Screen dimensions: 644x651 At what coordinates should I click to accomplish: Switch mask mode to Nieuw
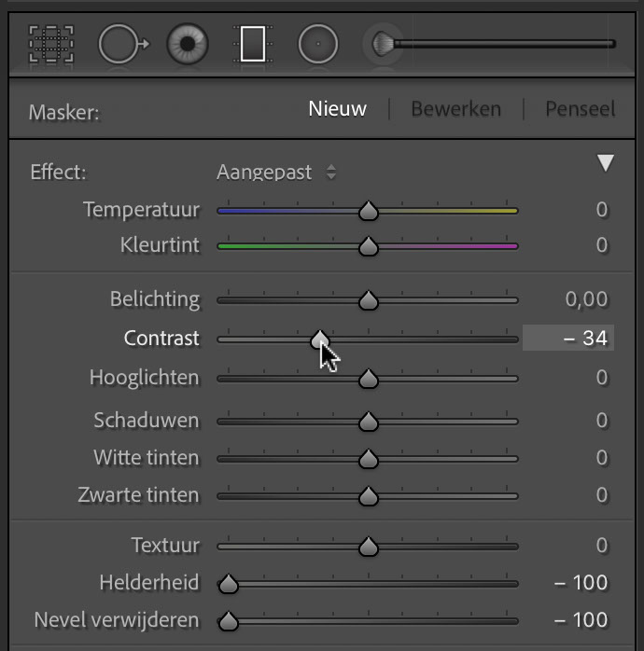tap(337, 109)
